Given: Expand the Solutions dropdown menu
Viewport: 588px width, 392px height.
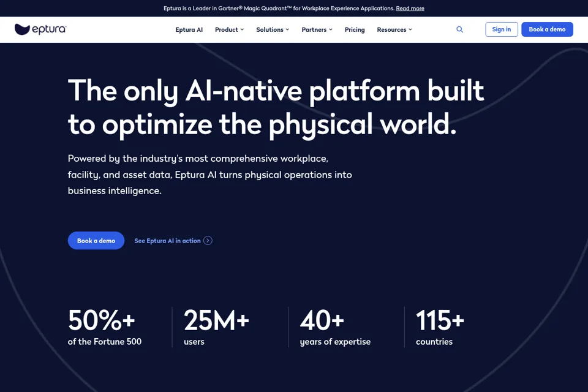Looking at the screenshot, I should [x=273, y=29].
